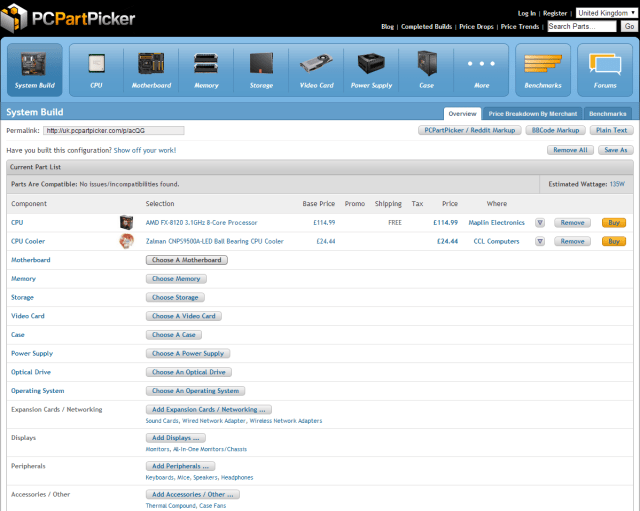The height and width of the screenshot is (511, 640).
Task: Open the Maplin Electronics merchant link
Action: (496, 223)
